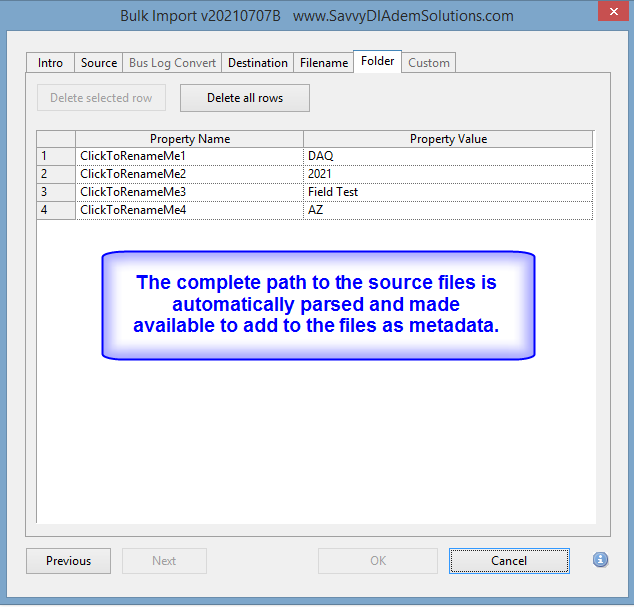Select row header number 3

[56, 192]
